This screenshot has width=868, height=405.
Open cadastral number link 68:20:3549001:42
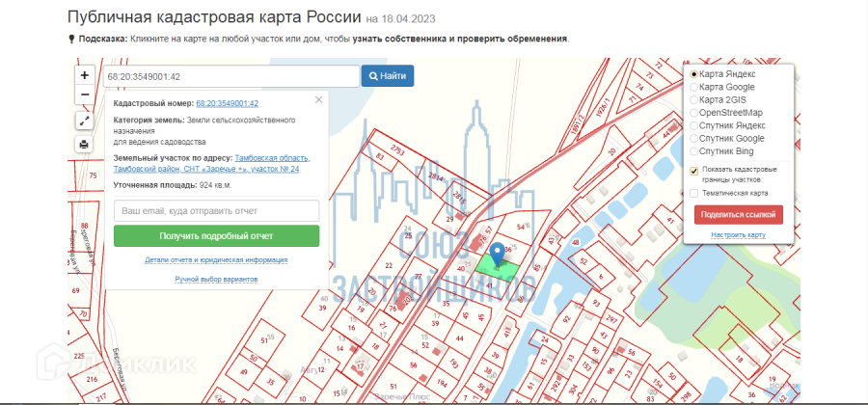pos(227,103)
